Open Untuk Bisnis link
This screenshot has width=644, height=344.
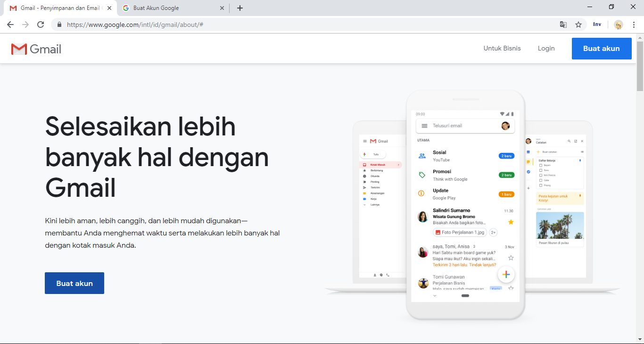point(502,48)
